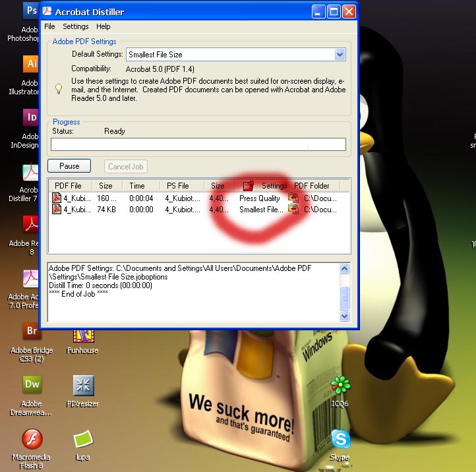The width and height of the screenshot is (476, 472).
Task: Open Acrobat Distiller 7 desktop shortcut
Action: coord(30,172)
